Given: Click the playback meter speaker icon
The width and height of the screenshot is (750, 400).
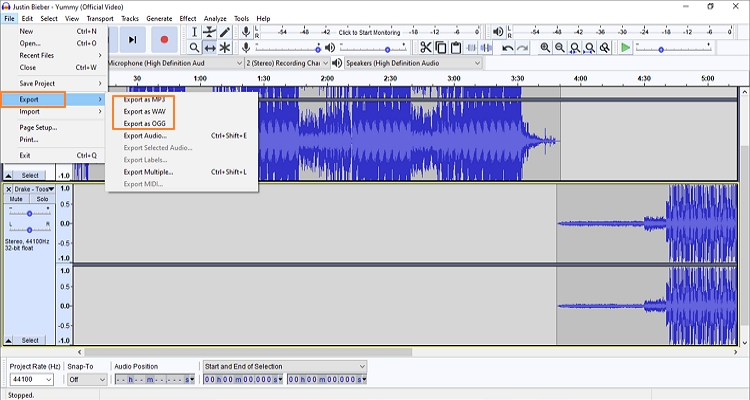Looking at the screenshot, I should pos(498,32).
